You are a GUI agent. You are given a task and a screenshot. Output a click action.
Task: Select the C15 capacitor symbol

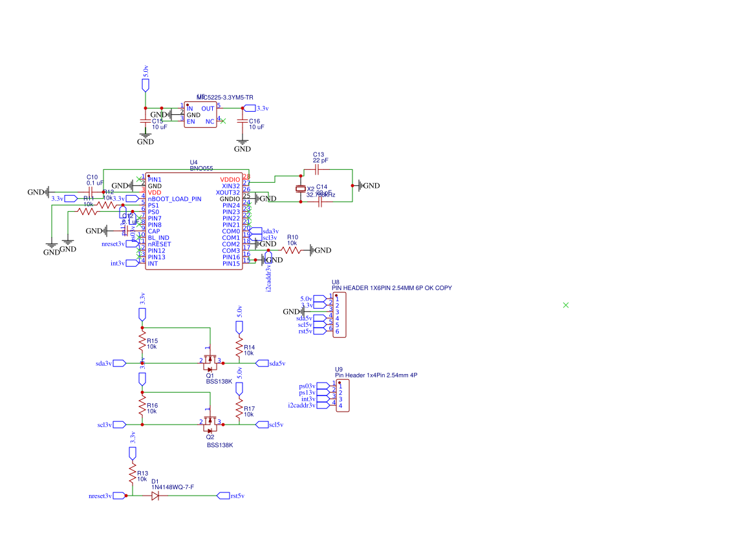(146, 121)
